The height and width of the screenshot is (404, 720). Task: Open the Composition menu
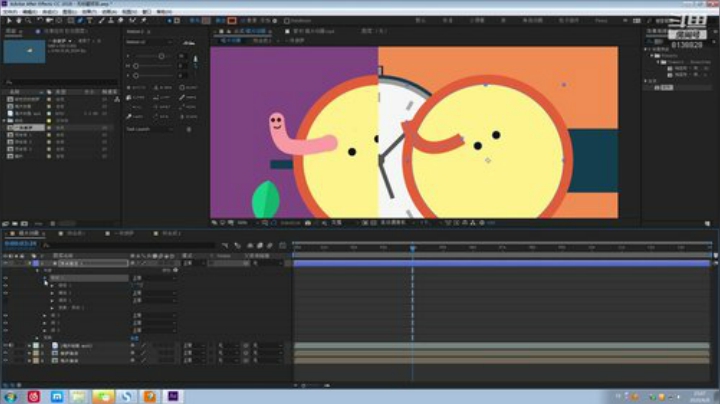coord(50,11)
